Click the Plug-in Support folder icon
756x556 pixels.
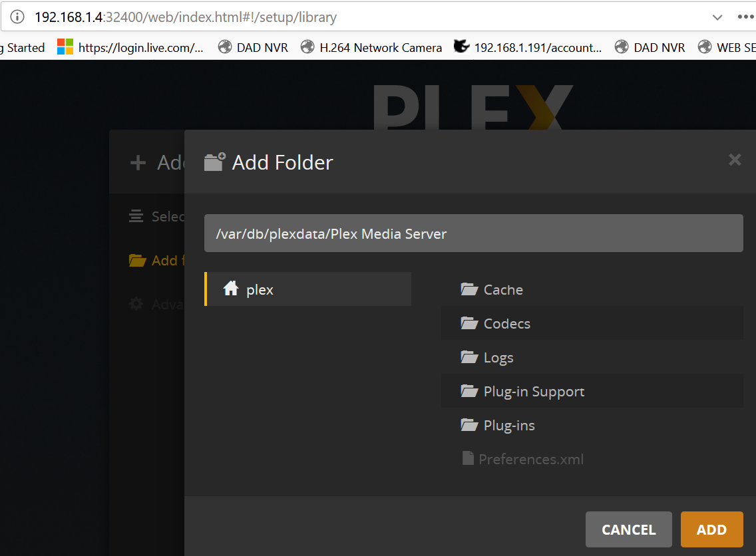[469, 391]
